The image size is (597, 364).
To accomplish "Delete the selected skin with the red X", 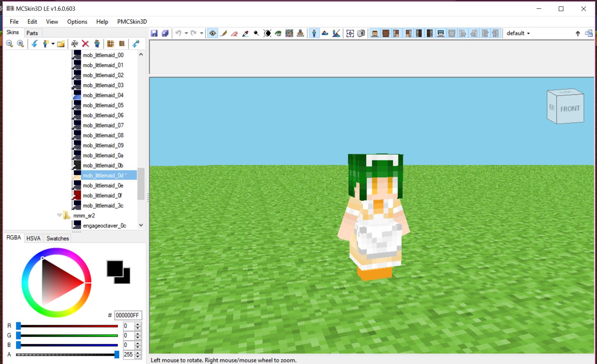I will pyautogui.click(x=86, y=44).
